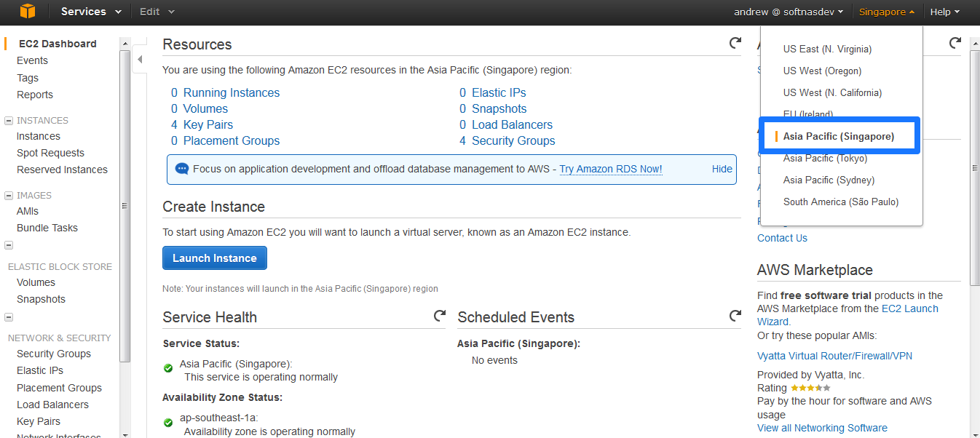Open Tags in the sidebar
Image resolution: width=980 pixels, height=438 pixels.
(28, 78)
